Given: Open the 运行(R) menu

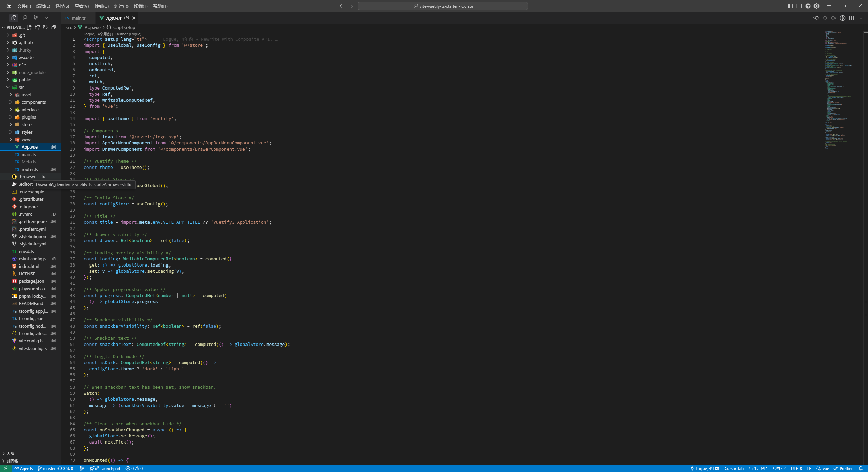Looking at the screenshot, I should 121,6.
